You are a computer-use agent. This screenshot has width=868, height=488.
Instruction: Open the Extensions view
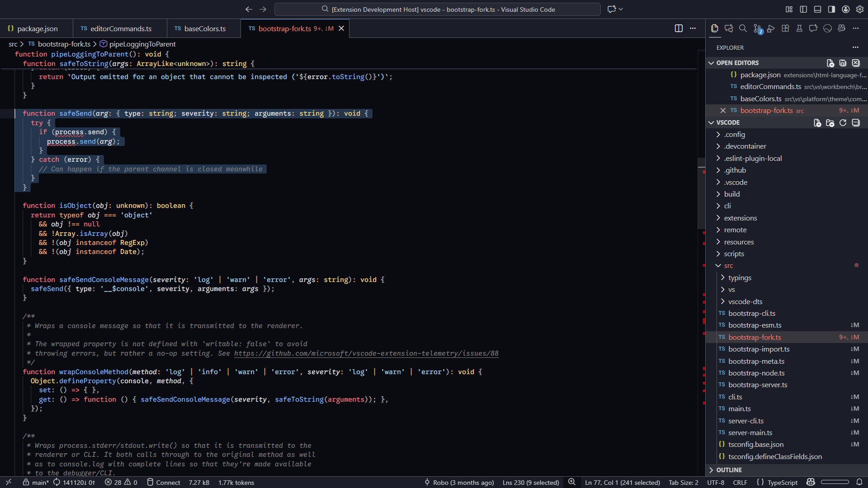point(785,28)
